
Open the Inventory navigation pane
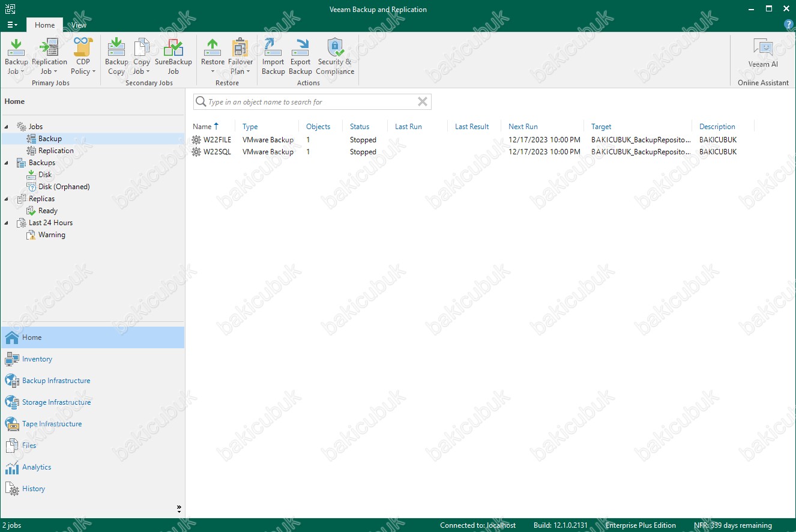click(x=92, y=359)
